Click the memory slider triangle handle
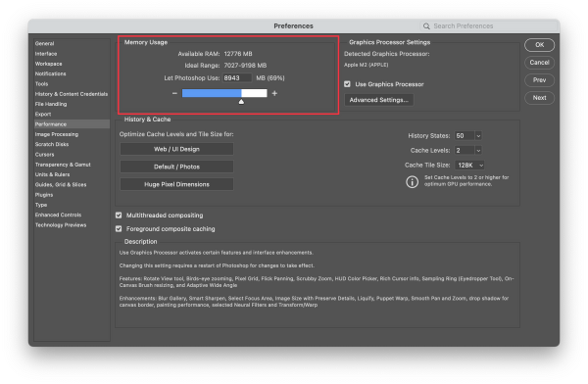Screen dimensions: 588x384 (x=241, y=102)
